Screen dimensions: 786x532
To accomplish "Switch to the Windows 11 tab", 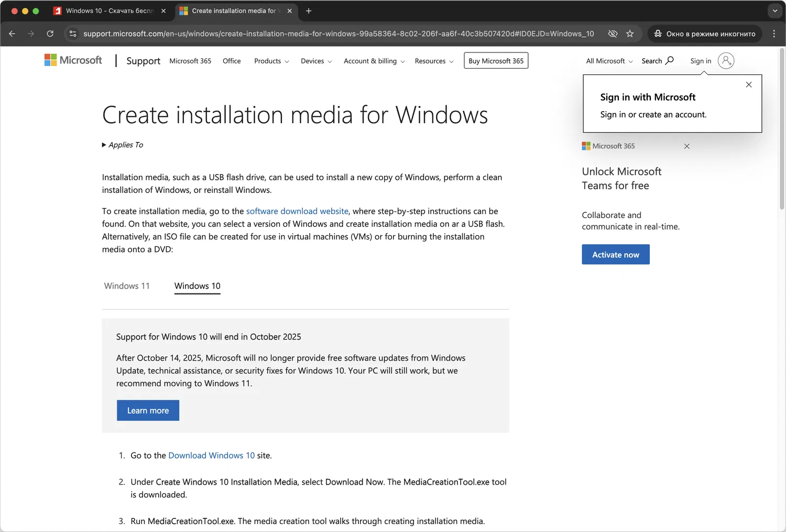I will tap(127, 286).
